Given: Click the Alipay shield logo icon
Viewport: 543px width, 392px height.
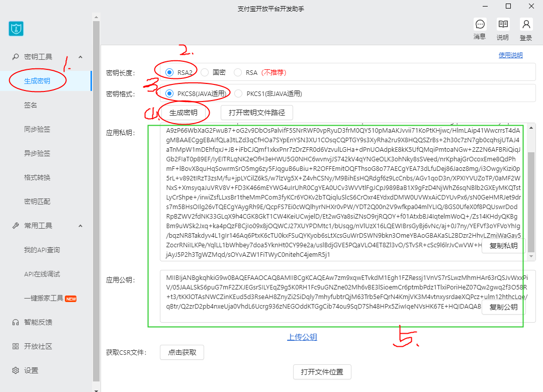Looking at the screenshot, I should (16, 29).
